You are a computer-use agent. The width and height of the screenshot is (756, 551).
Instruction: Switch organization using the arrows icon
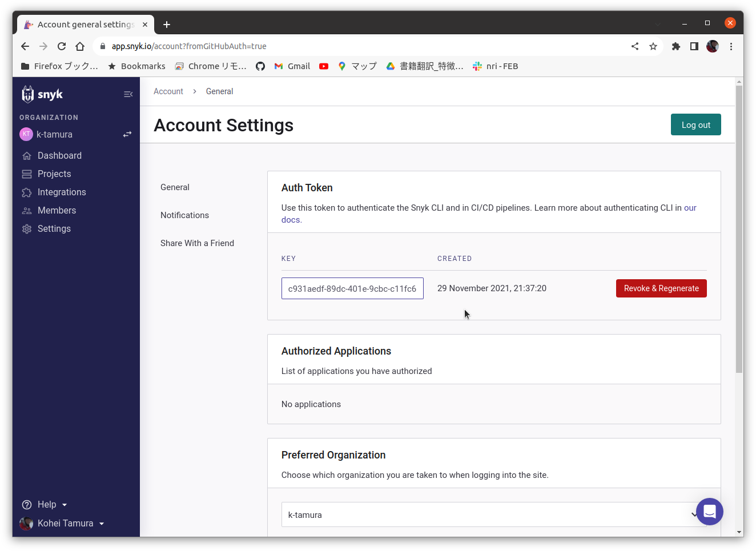pos(126,134)
